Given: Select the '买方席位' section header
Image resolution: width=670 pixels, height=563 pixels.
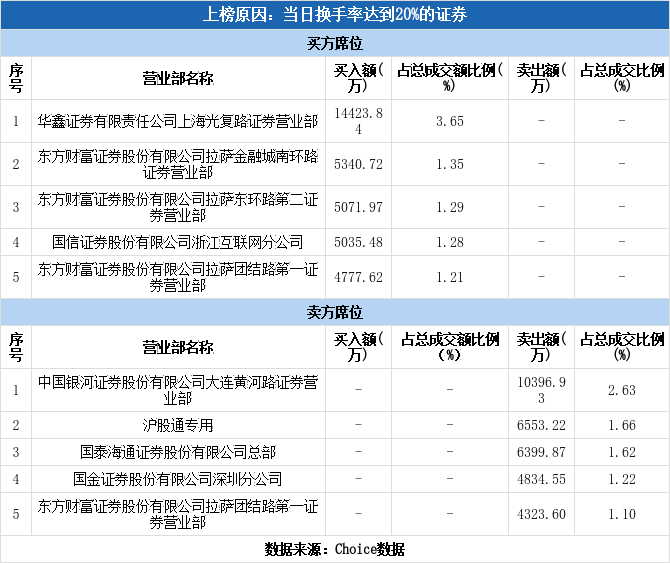Looking at the screenshot, I should click(x=335, y=43).
